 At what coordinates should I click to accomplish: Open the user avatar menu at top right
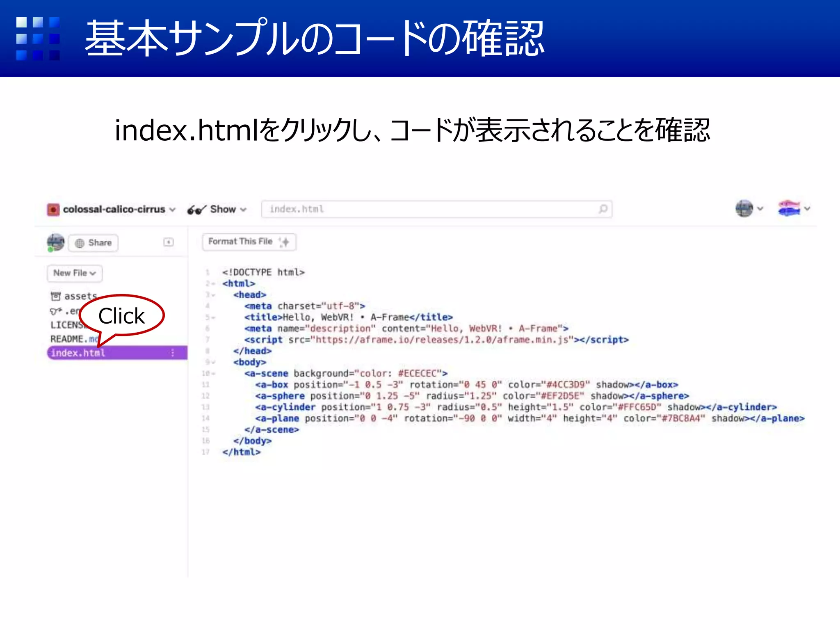tap(749, 208)
